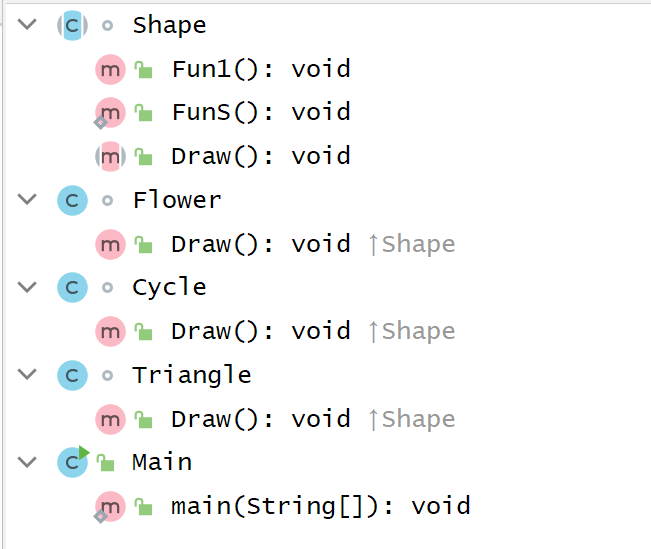Click the runnable class icon beside Main
The width and height of the screenshot is (651, 549).
pyautogui.click(x=72, y=462)
